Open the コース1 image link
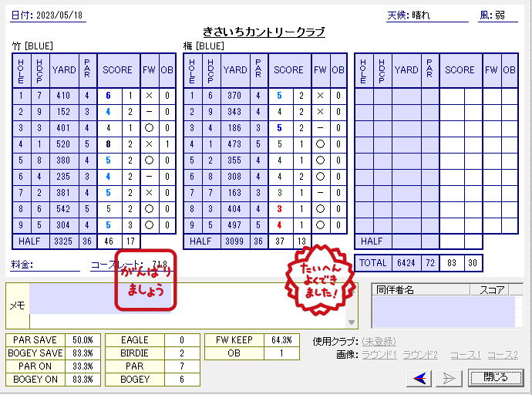The height and width of the screenshot is (395, 532). point(466,355)
